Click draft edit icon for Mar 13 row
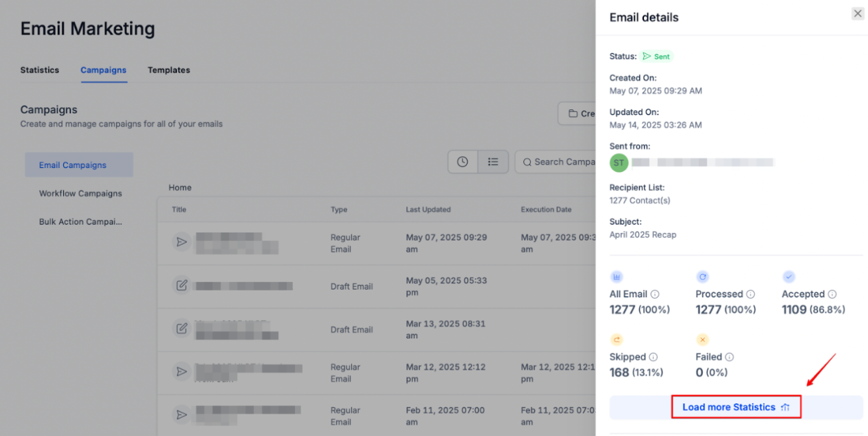This screenshot has height=436, width=868. (182, 329)
